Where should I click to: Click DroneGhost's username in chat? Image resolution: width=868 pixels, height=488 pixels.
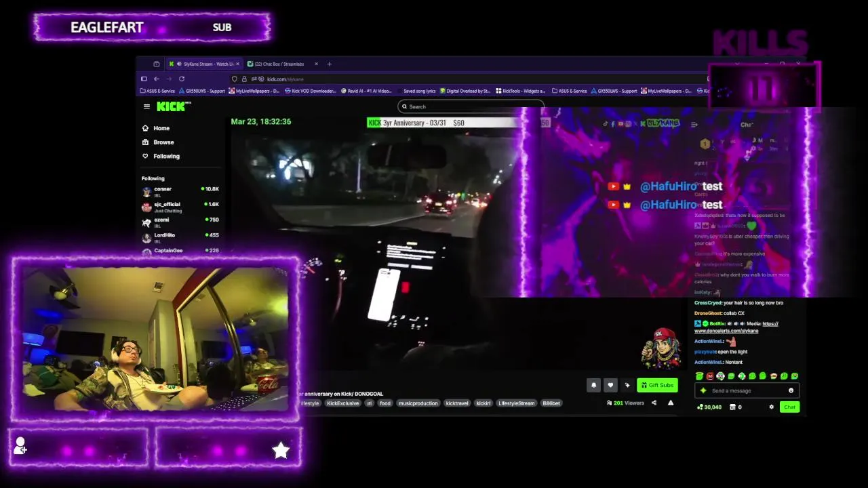(708, 313)
